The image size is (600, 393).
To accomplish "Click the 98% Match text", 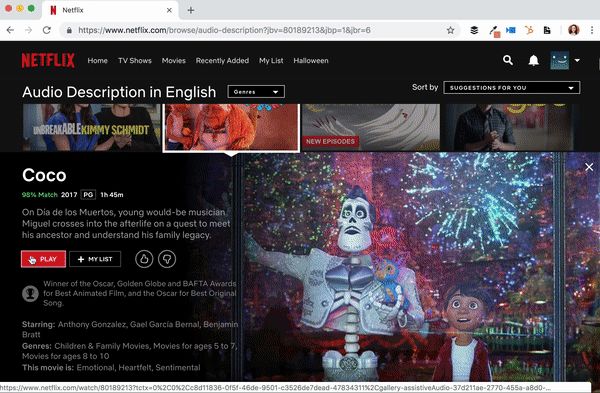I will pos(39,195).
